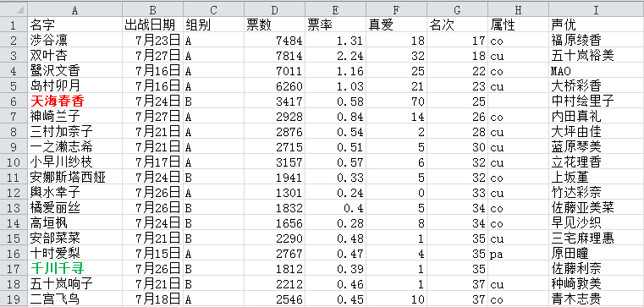Select column A header
Viewport: 644px width, 307px height.
[75, 8]
